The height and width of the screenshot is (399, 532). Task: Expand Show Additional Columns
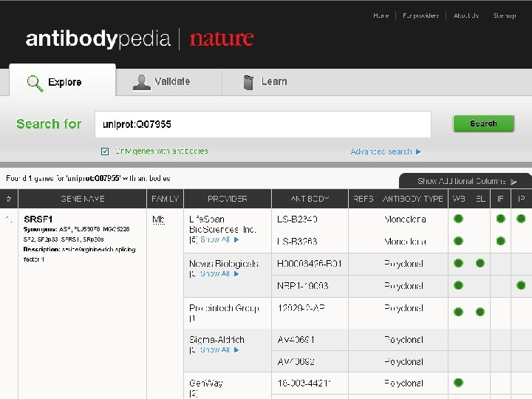click(467, 181)
